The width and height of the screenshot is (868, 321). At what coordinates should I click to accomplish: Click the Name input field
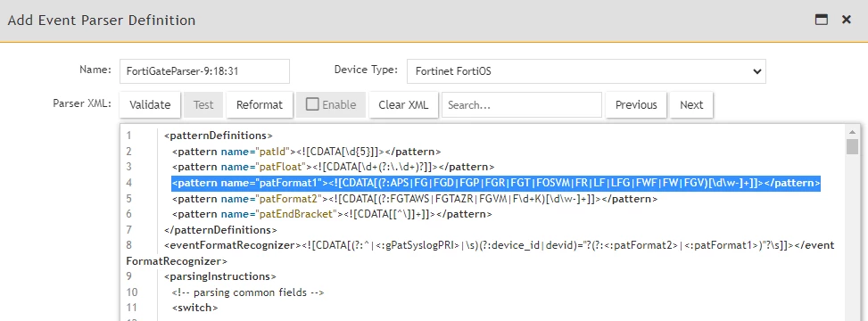[204, 71]
